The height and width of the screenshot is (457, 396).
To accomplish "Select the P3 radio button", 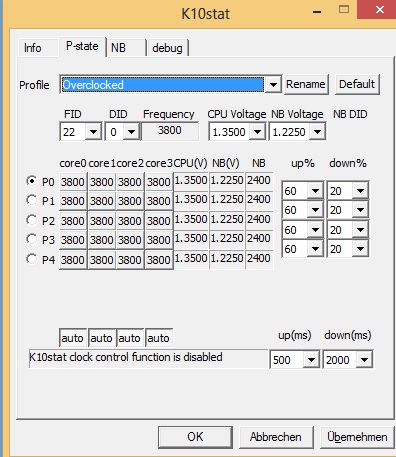I will click(x=31, y=239).
